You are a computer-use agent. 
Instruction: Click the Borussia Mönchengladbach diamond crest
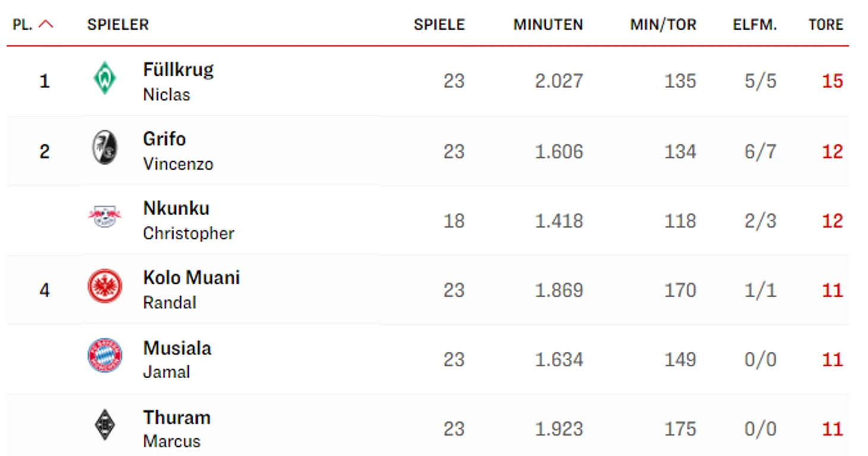[x=105, y=425]
